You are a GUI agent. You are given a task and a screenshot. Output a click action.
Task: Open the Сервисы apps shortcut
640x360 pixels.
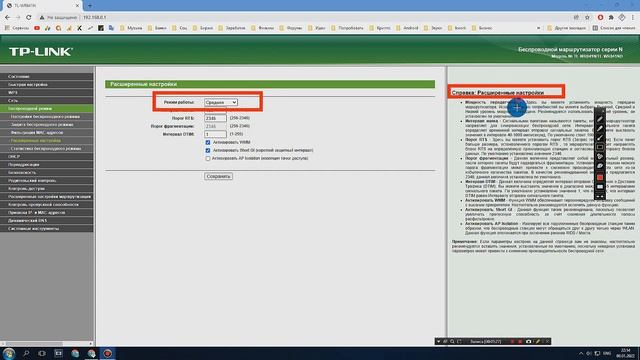[x=17, y=28]
